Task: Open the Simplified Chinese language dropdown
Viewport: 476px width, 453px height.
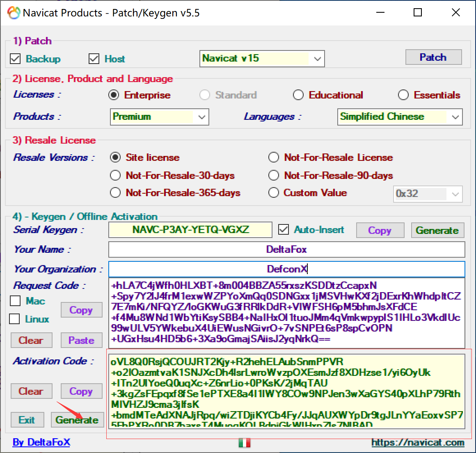Action: (x=455, y=117)
